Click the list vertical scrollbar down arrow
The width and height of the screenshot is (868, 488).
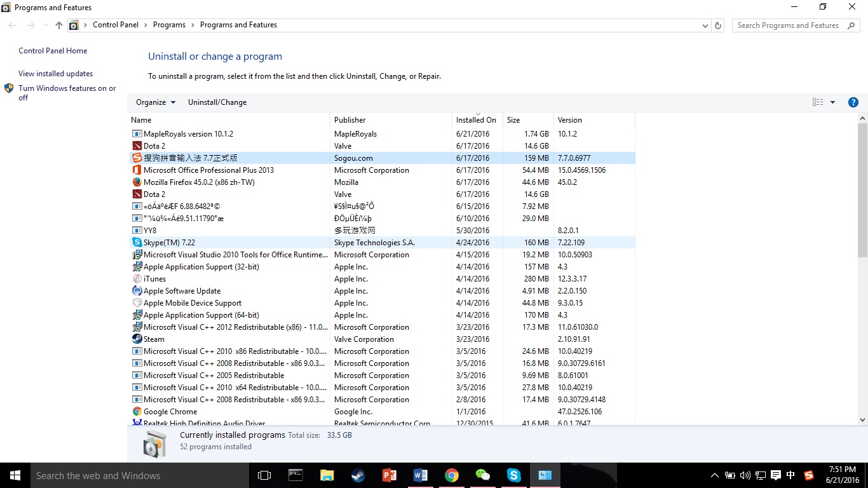coord(862,420)
